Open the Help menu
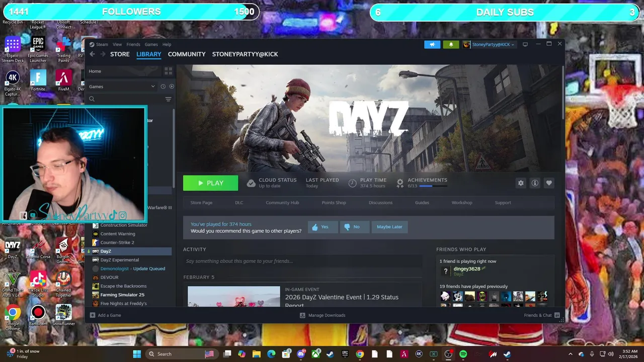 [x=167, y=44]
